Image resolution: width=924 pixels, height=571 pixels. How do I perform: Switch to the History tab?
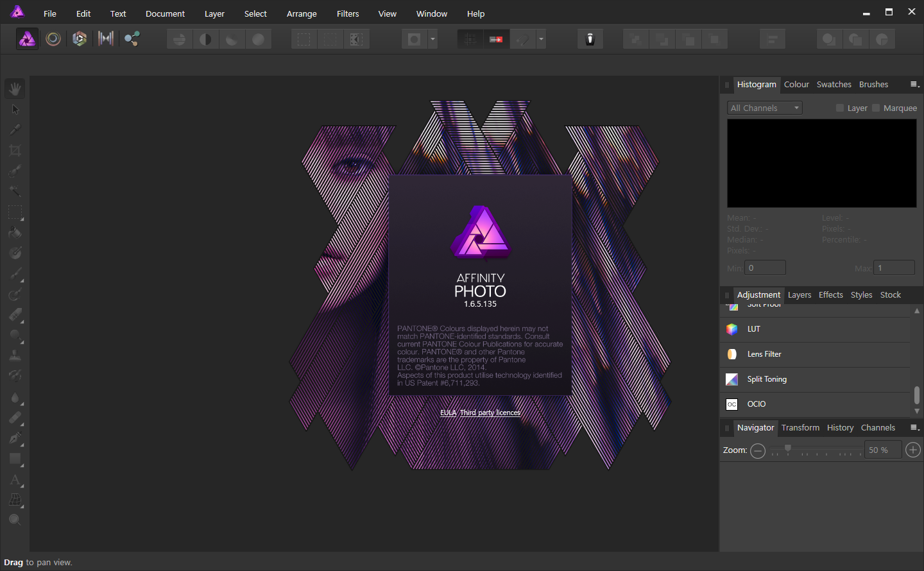(840, 427)
